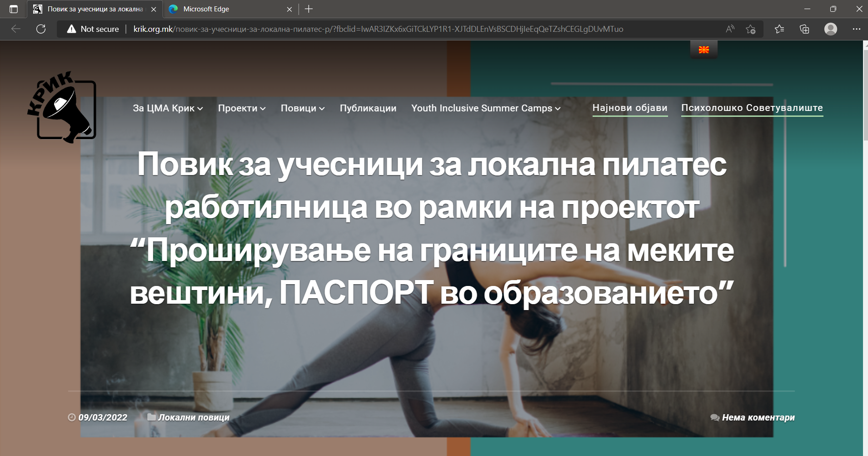Image resolution: width=868 pixels, height=456 pixels.
Task: Select the Повик за учесници за локална tab
Action: pyautogui.click(x=95, y=9)
